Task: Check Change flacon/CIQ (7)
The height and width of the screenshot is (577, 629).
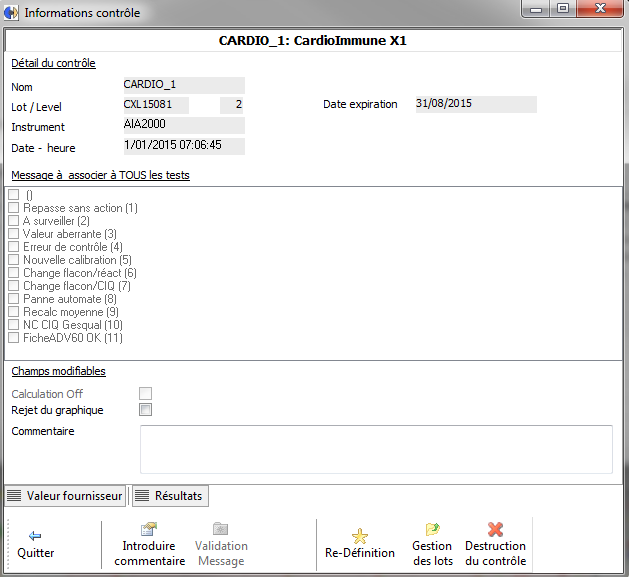Action: pyautogui.click(x=14, y=286)
